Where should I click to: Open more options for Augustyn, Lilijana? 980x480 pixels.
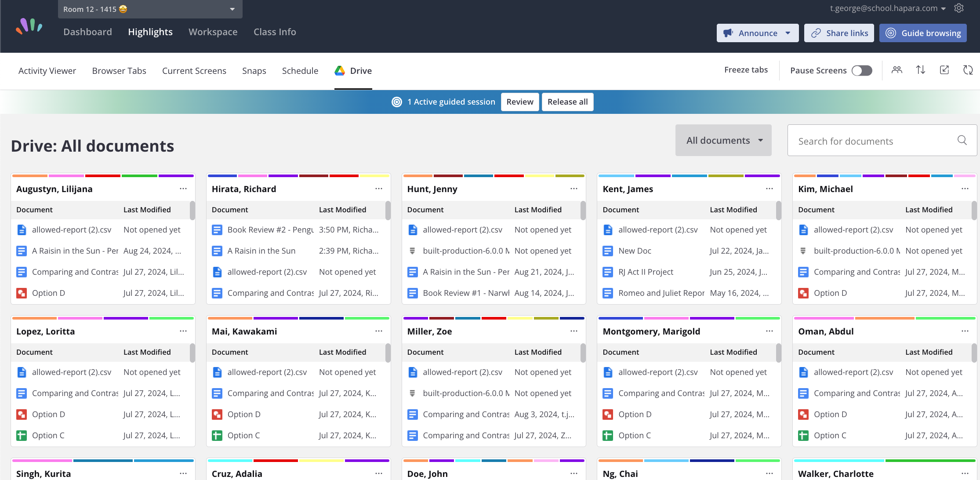pos(183,189)
